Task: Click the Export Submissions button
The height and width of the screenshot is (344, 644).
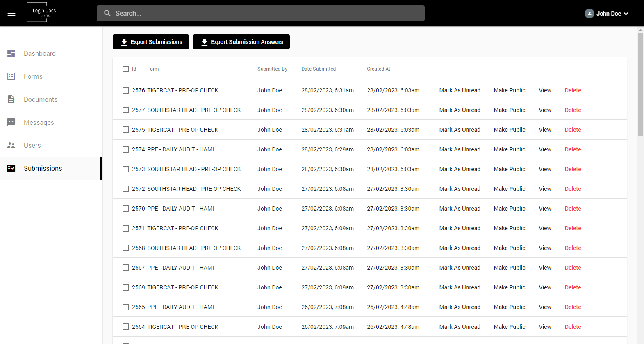Action: point(151,42)
